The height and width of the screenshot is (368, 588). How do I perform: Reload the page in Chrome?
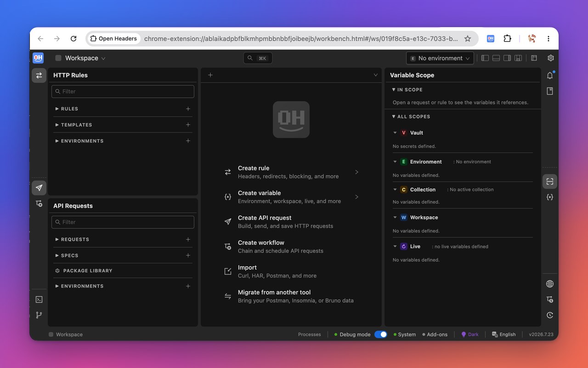click(73, 39)
